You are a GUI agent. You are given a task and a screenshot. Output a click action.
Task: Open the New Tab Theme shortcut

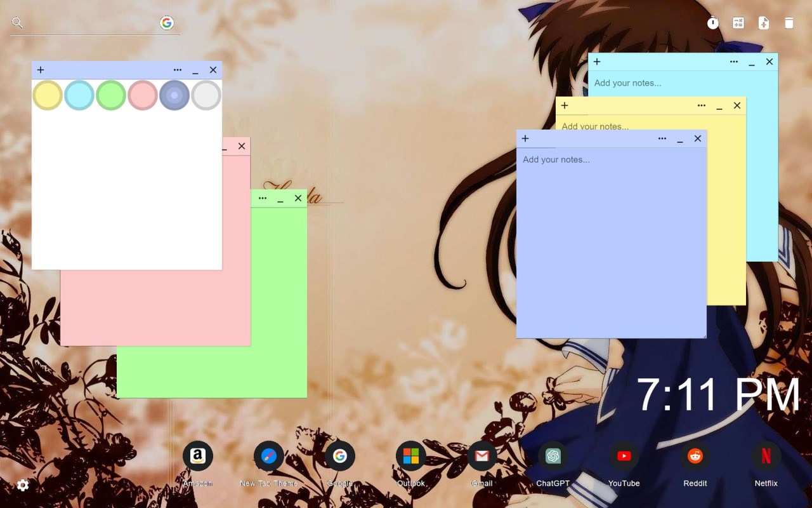pos(269,456)
